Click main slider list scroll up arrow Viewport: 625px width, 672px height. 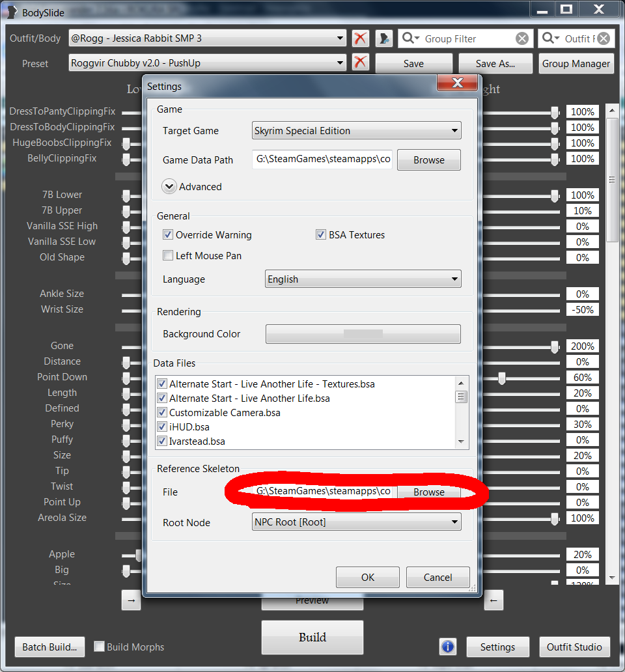pos(612,110)
